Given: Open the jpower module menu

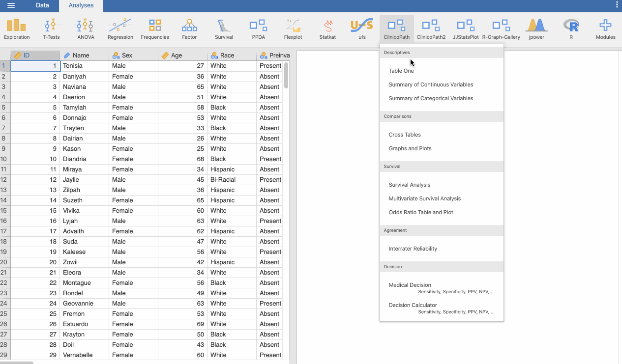Looking at the screenshot, I should [x=536, y=29].
